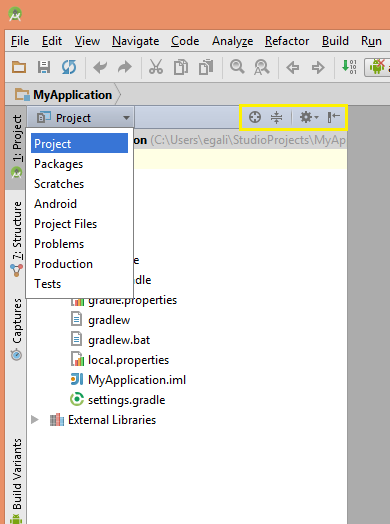Open the View menu
This screenshot has height=524, width=390.
87,41
